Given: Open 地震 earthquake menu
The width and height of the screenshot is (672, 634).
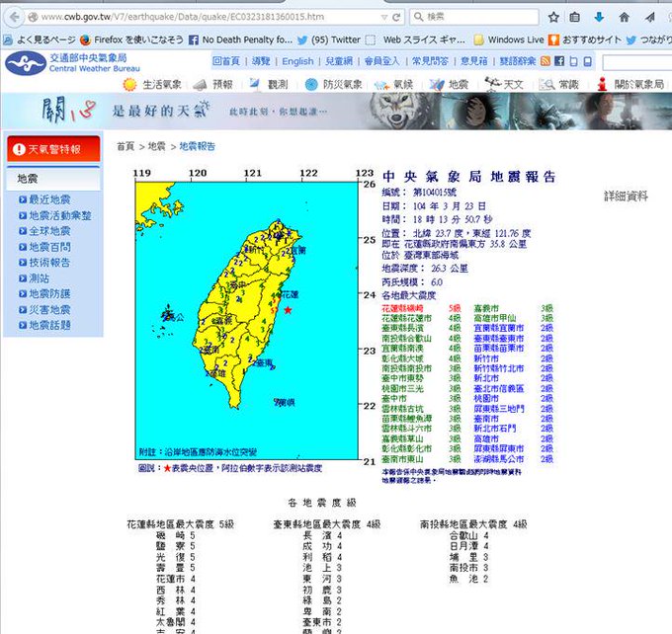Looking at the screenshot, I should click(x=449, y=84).
